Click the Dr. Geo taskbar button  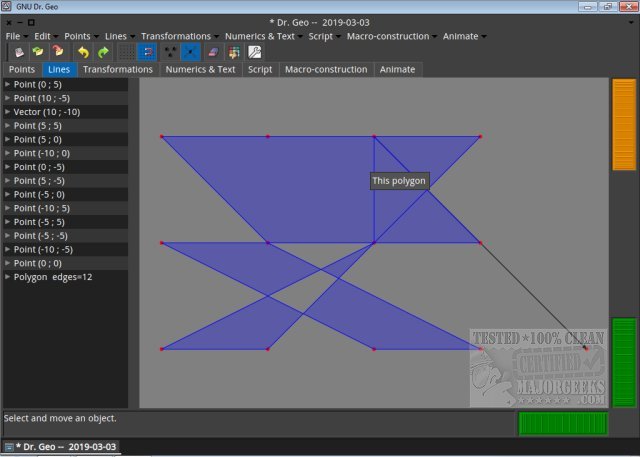pos(61,447)
